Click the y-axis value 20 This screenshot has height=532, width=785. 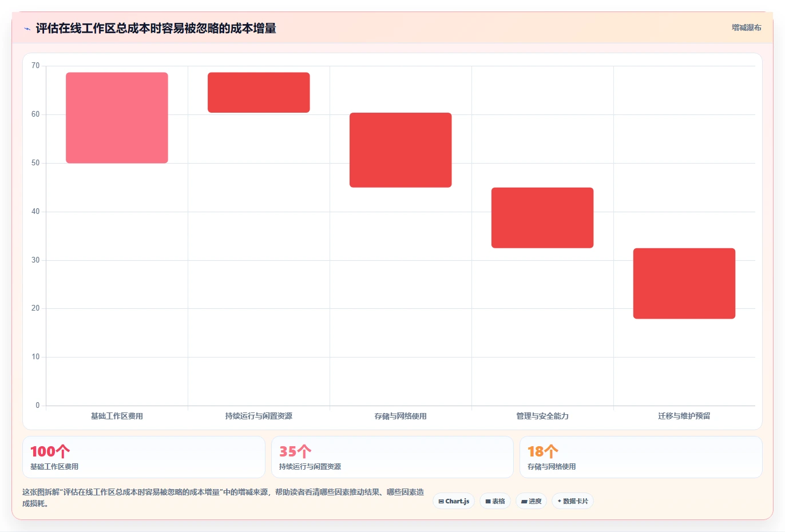tap(35, 308)
